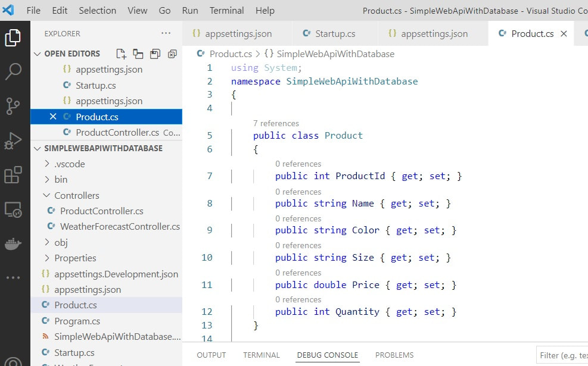
Task: Open WeatherForecastController.cs file
Action: click(120, 227)
